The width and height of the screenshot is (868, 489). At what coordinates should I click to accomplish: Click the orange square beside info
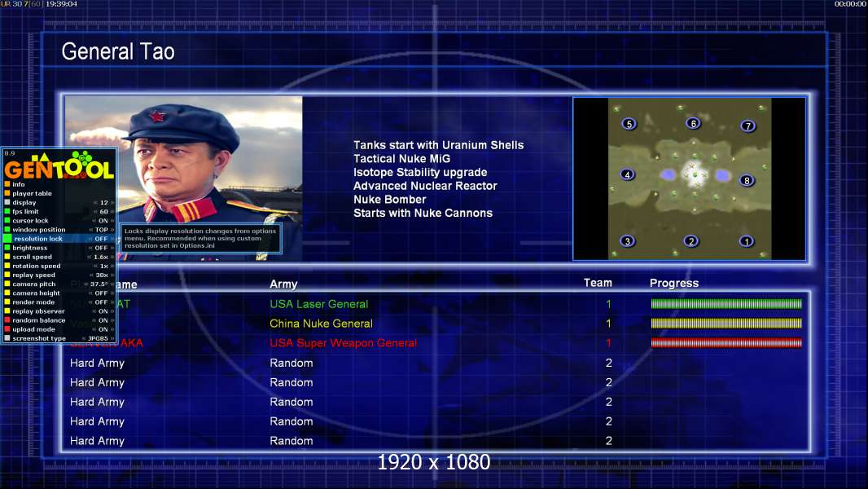pyautogui.click(x=7, y=184)
